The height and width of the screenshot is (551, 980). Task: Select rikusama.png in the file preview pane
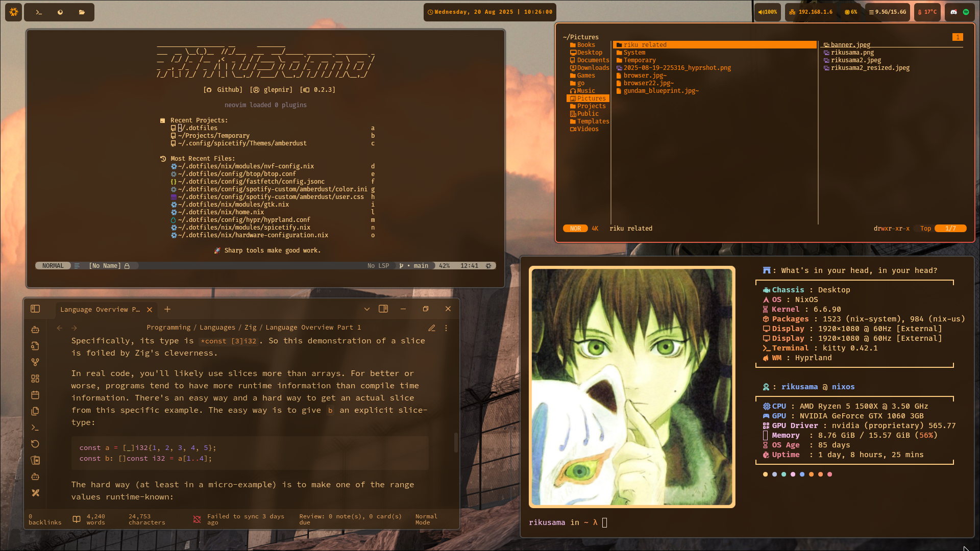point(852,53)
